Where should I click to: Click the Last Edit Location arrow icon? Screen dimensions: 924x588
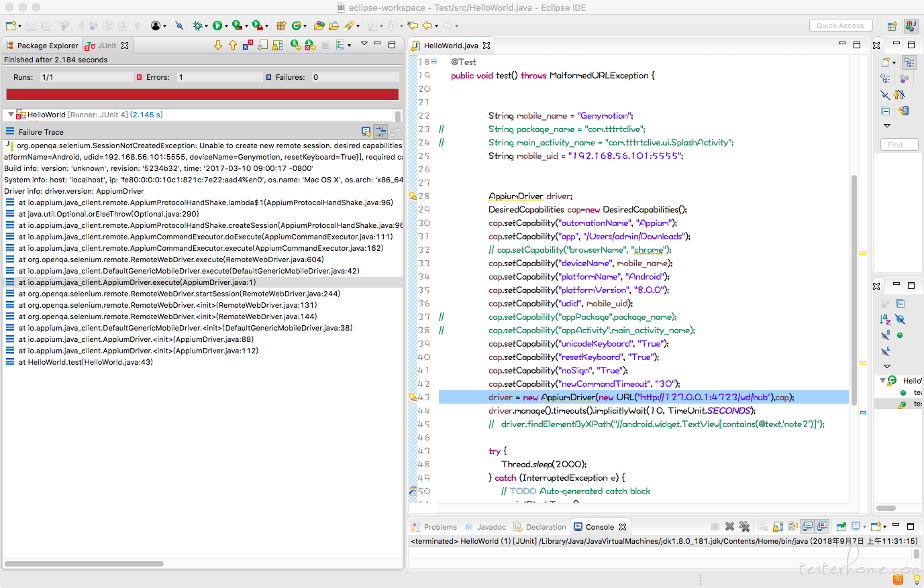pos(413,25)
